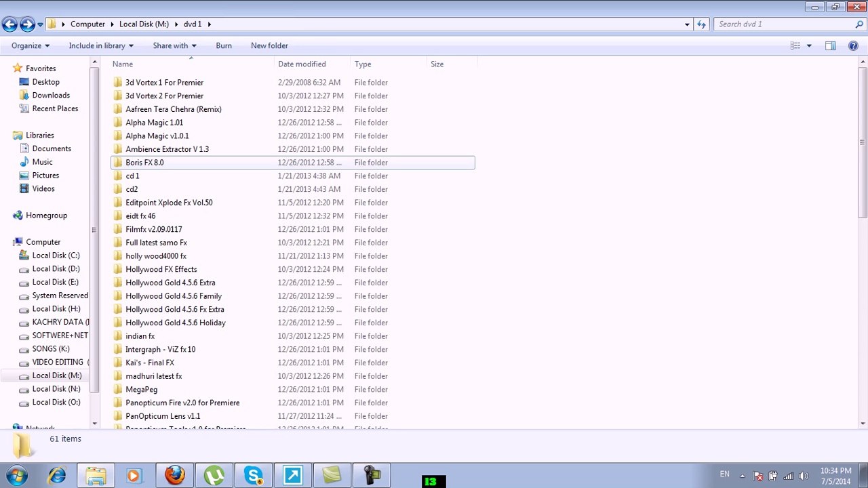Click the Search dvd 1 field
The height and width of the screenshot is (488, 868).
[x=784, y=24]
